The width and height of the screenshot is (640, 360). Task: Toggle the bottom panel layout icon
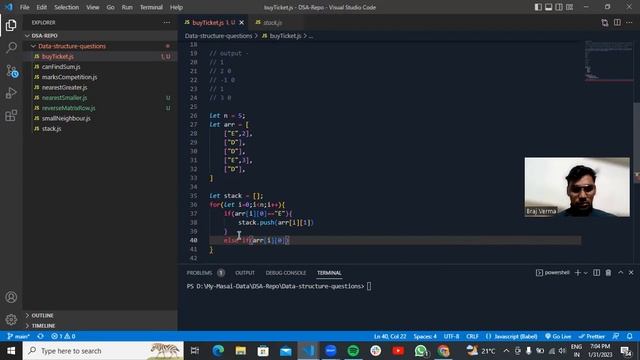pos(549,7)
